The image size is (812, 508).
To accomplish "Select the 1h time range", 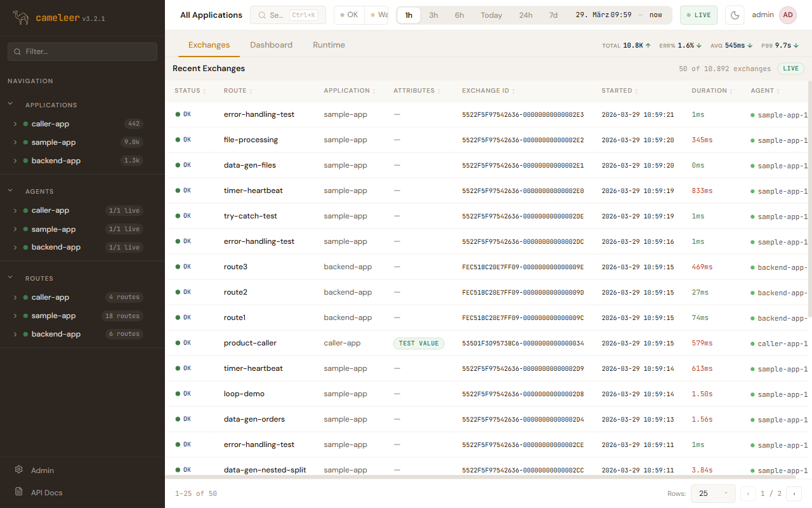I will coord(409,15).
